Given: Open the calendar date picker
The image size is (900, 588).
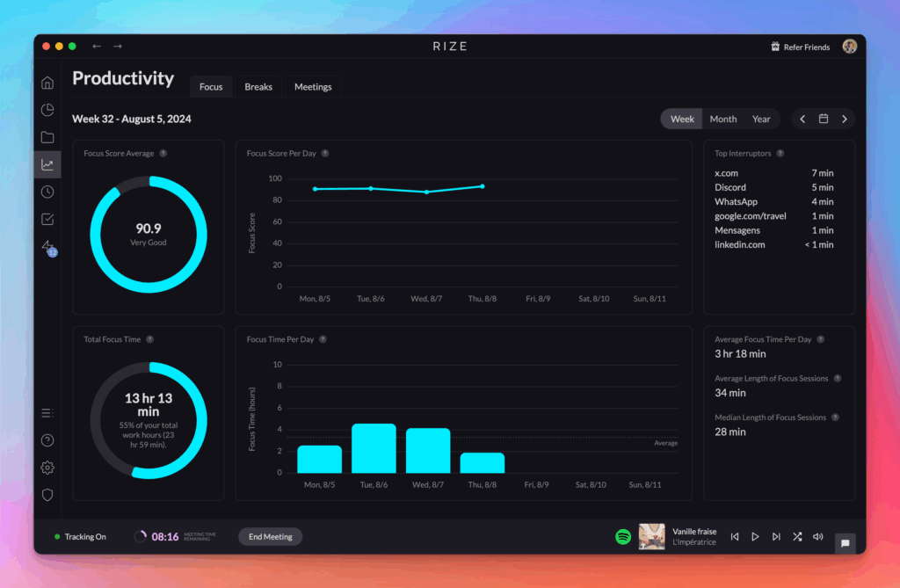Looking at the screenshot, I should (x=823, y=118).
